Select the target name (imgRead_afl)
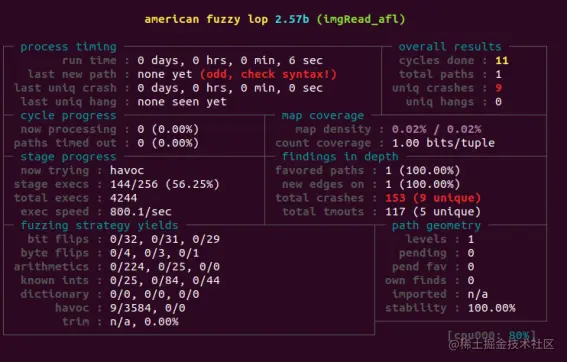 click(361, 19)
